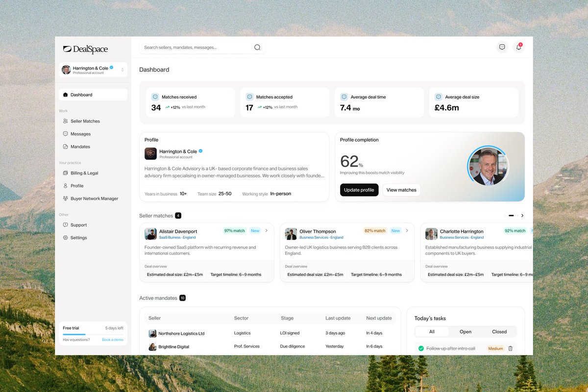
Task: Click the LOI signed stage cell
Action: tap(290, 333)
